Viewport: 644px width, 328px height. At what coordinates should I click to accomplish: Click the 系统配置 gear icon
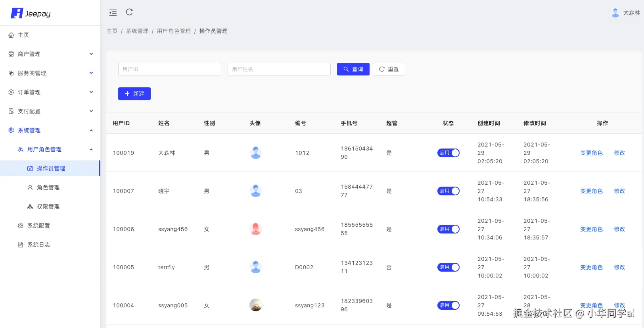pos(21,226)
